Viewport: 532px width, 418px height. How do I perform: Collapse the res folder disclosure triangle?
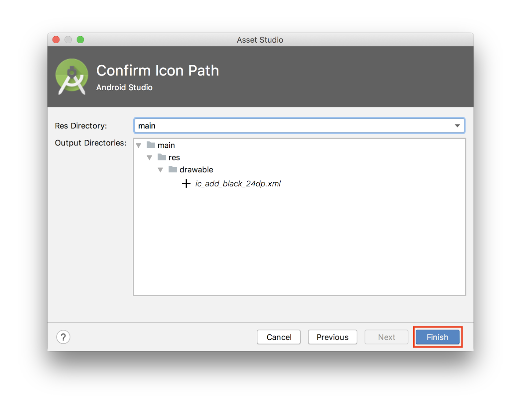150,158
